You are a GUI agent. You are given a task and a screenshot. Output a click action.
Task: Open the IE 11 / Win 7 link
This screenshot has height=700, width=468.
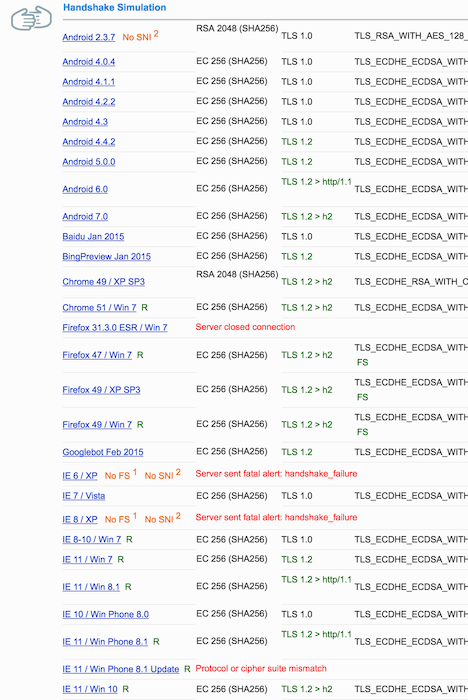[x=88, y=560]
